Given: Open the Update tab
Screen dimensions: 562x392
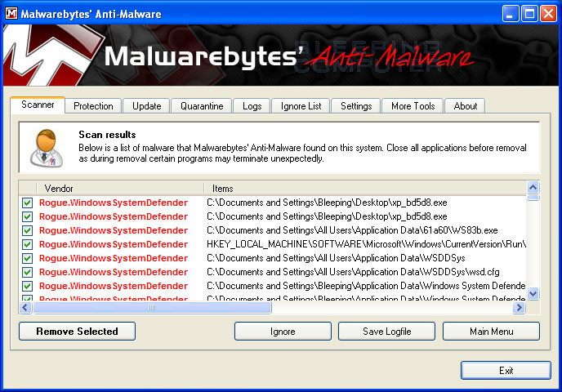Looking at the screenshot, I should point(146,106).
